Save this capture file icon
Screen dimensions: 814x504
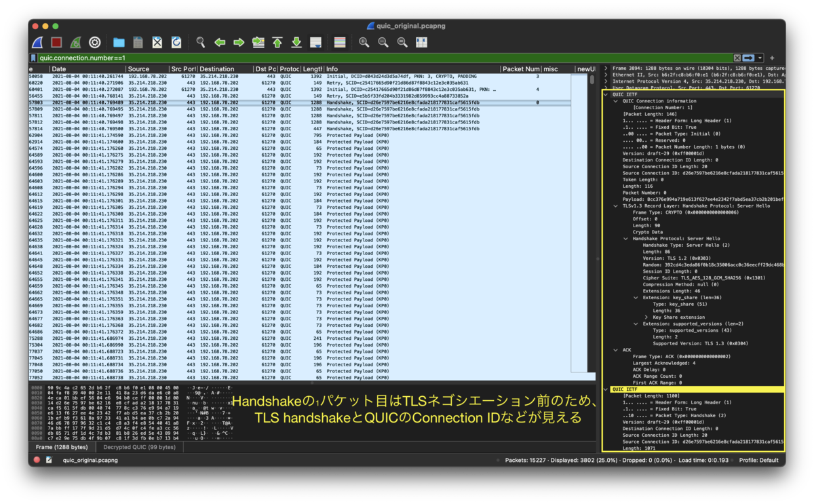138,42
